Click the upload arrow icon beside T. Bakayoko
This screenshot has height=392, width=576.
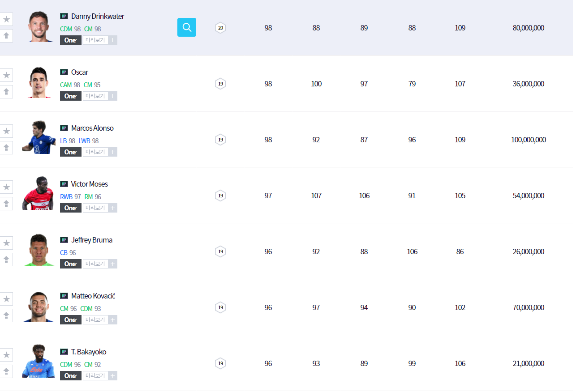(x=6, y=371)
